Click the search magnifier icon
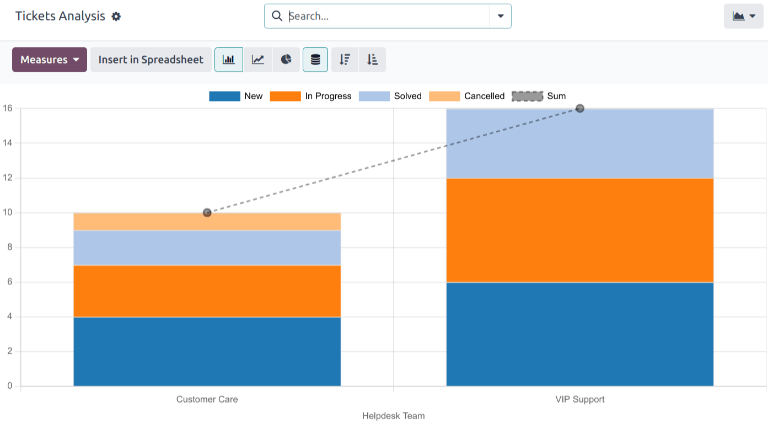This screenshot has width=768, height=424. [x=277, y=16]
